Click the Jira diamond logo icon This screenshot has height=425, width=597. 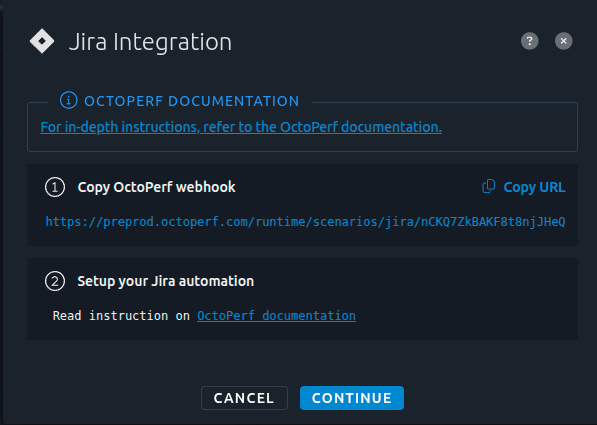coord(42,41)
